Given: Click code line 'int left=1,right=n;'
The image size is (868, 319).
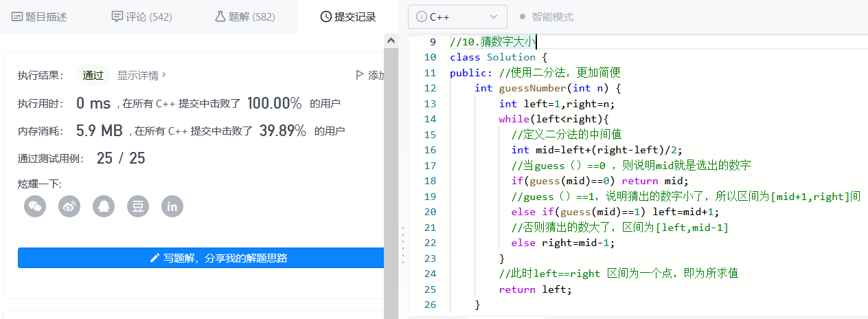Looking at the screenshot, I should (x=557, y=104).
